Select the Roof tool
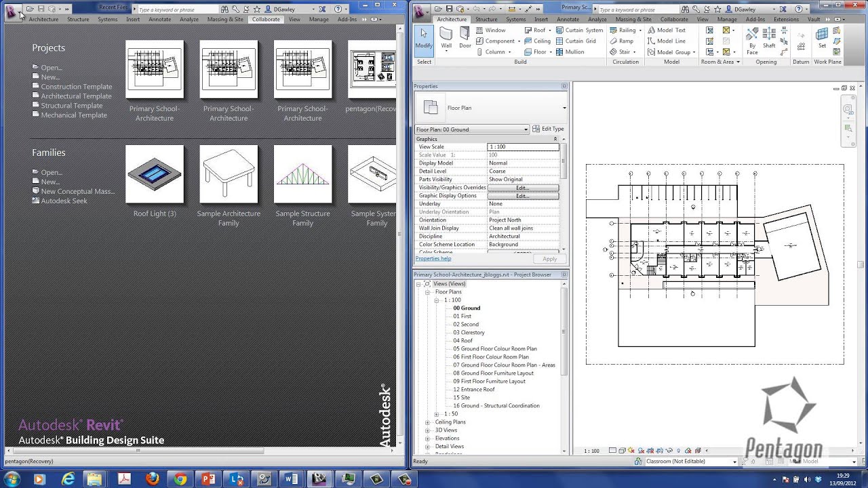 [x=535, y=30]
